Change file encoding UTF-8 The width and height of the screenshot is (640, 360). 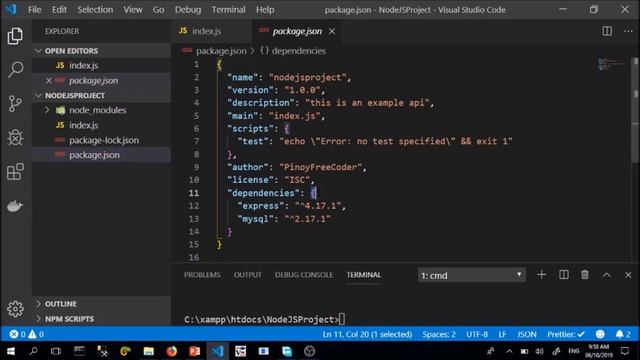coord(477,334)
